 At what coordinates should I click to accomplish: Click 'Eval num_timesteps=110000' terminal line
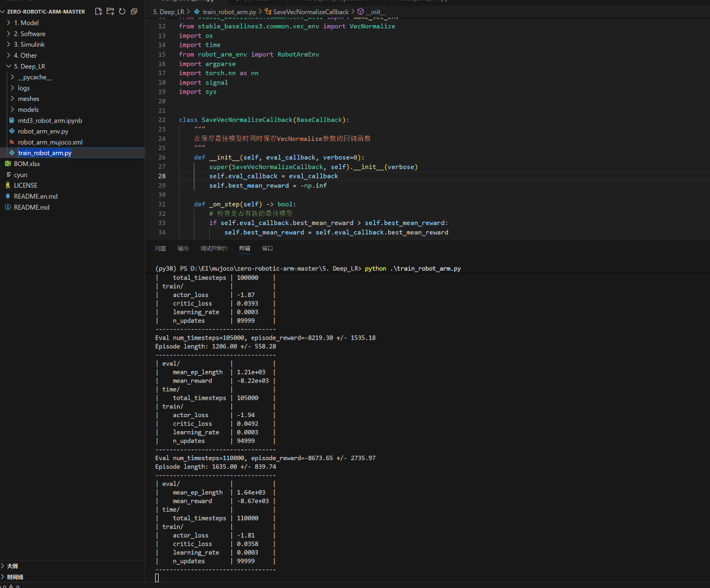click(x=265, y=458)
